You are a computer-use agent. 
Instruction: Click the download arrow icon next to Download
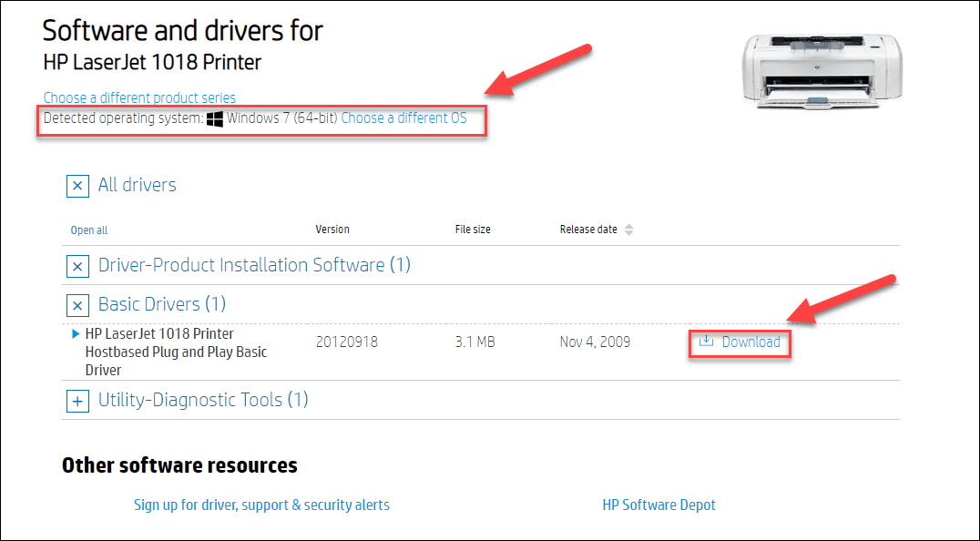click(709, 342)
